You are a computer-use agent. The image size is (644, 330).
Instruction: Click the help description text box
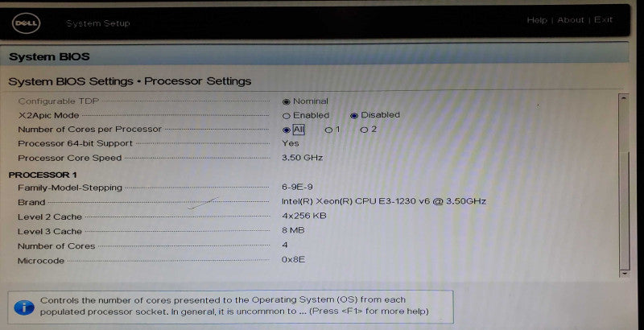(230, 307)
